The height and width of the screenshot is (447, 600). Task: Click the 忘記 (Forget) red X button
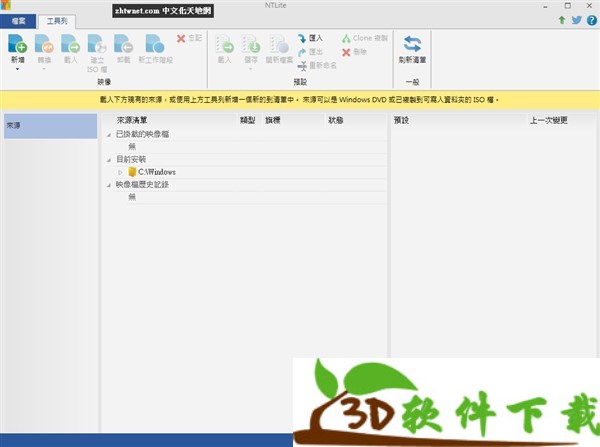189,38
